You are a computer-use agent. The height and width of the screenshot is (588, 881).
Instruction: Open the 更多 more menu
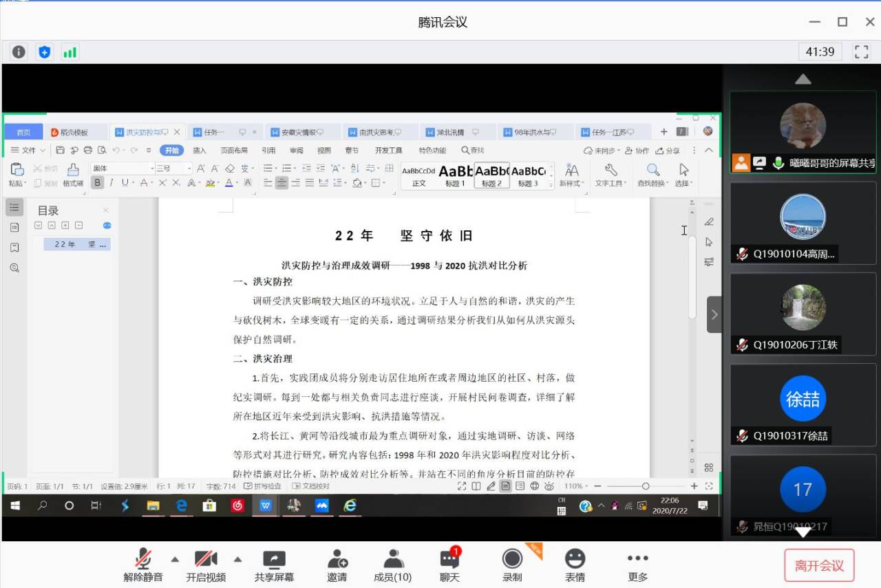[x=637, y=565]
